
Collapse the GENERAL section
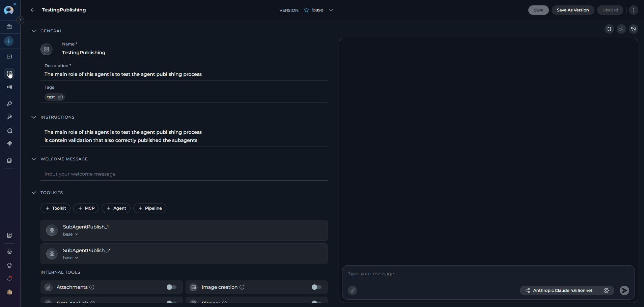point(34,31)
